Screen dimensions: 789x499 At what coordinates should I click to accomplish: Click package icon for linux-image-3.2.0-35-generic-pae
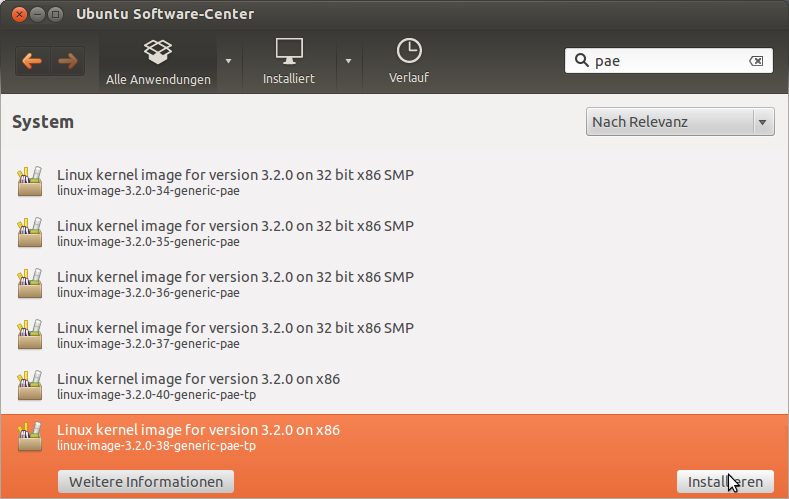click(30, 232)
